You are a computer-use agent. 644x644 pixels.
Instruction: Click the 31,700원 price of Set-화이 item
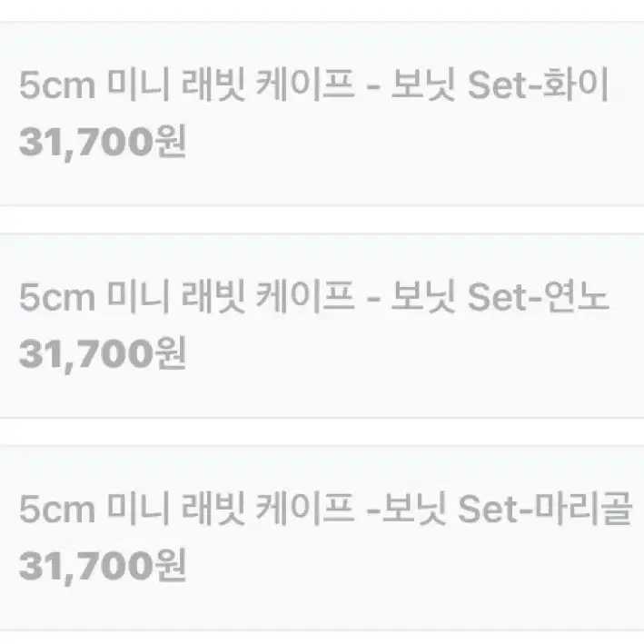click(103, 142)
